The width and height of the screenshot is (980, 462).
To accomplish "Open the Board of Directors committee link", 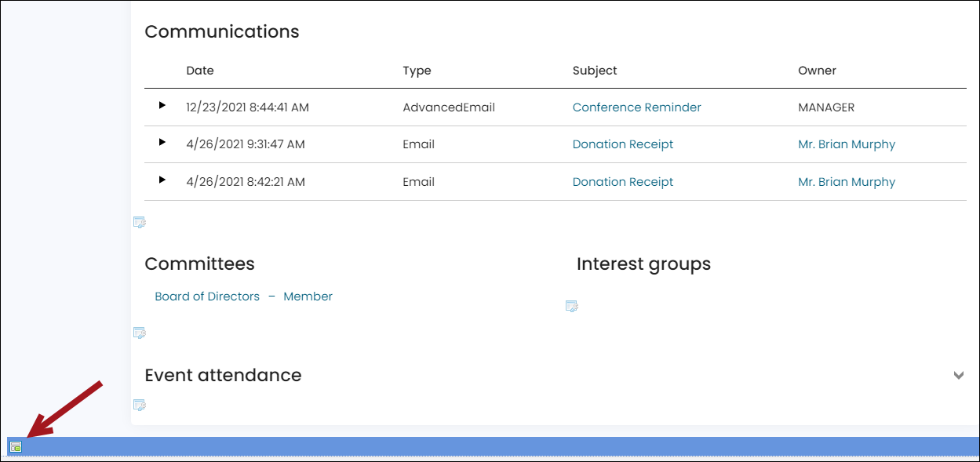I will [207, 296].
